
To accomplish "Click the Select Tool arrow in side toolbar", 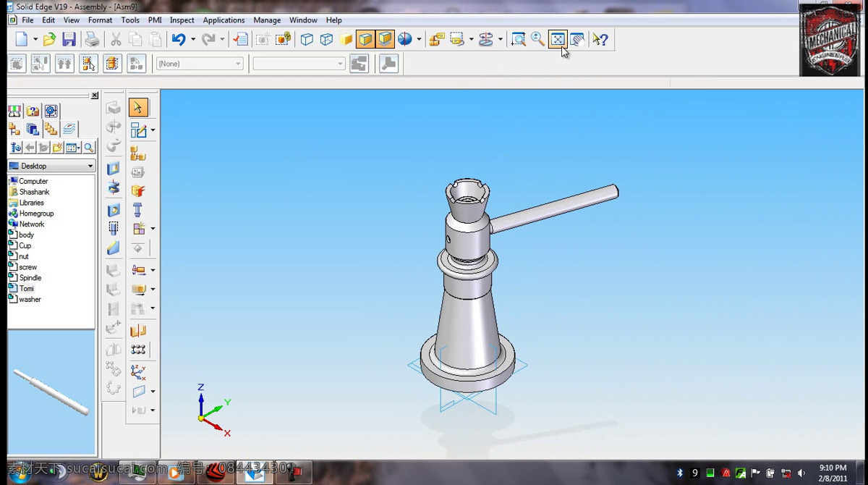I will click(138, 108).
